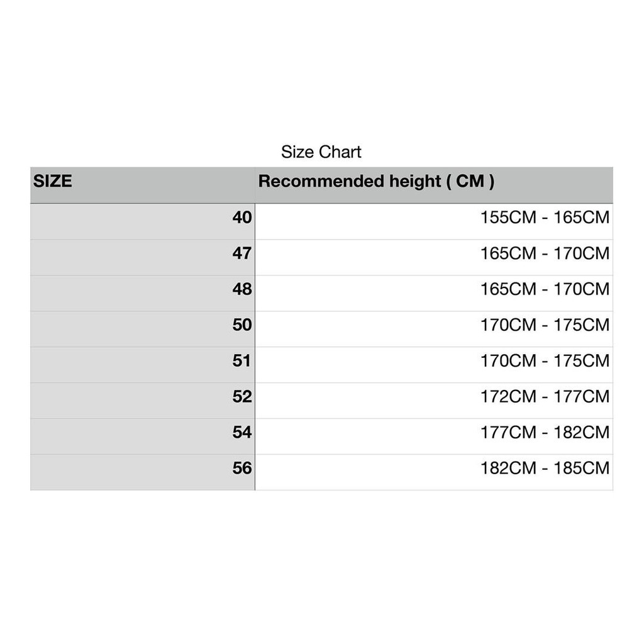Click the Size Chart title
The width and height of the screenshot is (644, 644).
click(321, 152)
